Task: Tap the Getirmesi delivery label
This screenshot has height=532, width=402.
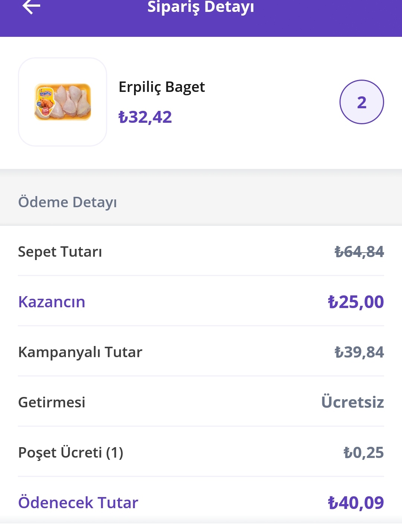Action: tap(52, 402)
